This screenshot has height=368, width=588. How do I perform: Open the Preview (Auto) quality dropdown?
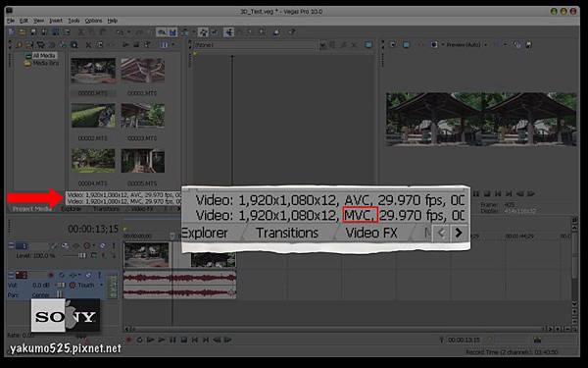(x=486, y=45)
